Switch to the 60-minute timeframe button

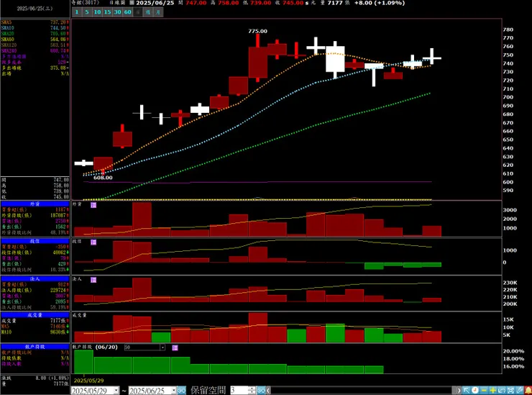[127, 12]
